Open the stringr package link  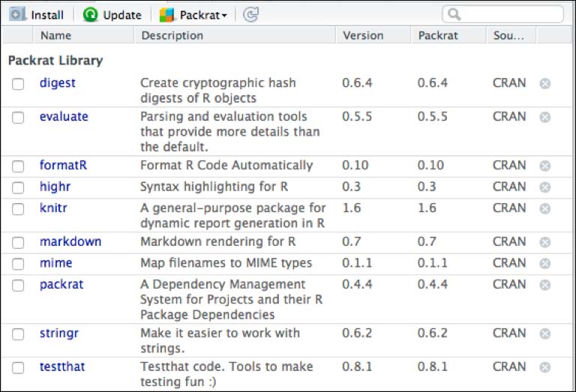[58, 334]
